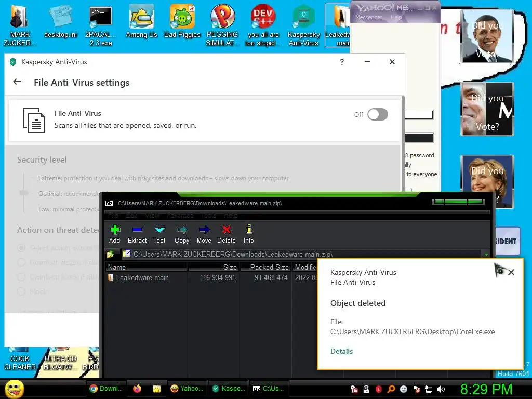Dismiss the Object deleted notification with X
The image size is (532, 399).
click(x=511, y=272)
